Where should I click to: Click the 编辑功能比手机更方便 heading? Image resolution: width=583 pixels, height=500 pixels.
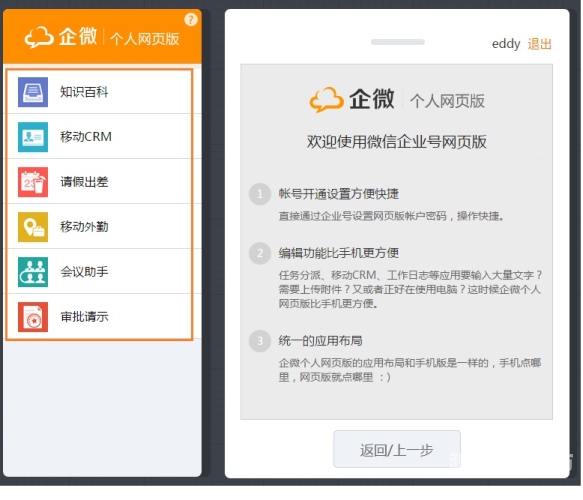click(x=339, y=253)
